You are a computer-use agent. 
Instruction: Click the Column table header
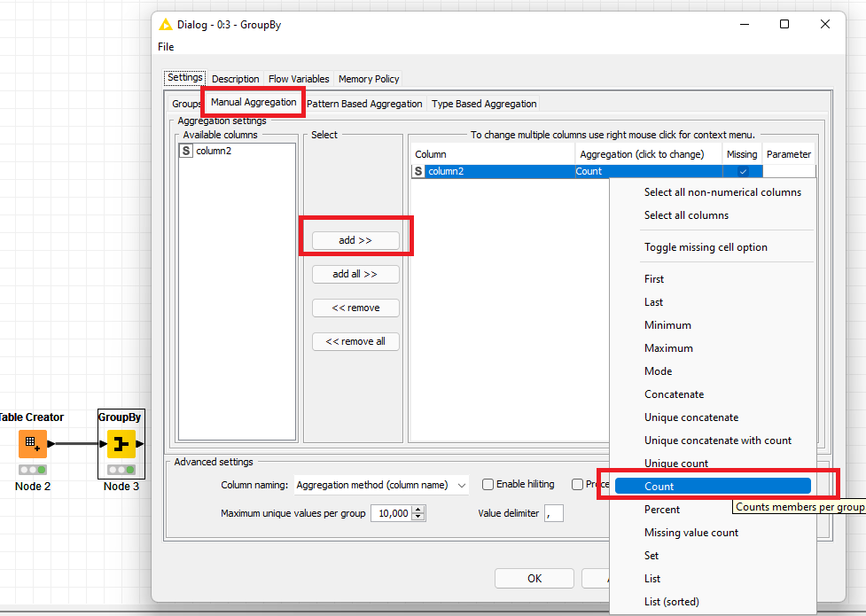[x=493, y=154]
